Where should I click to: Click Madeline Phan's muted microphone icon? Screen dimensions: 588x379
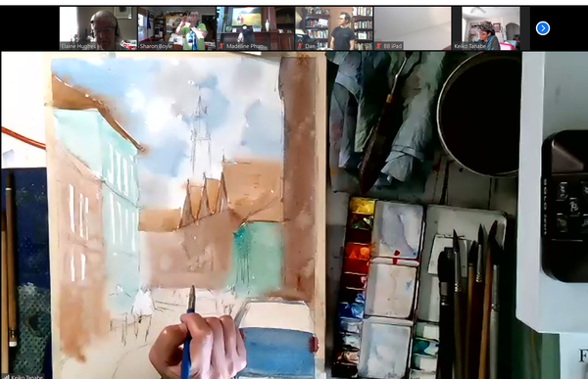pyautogui.click(x=221, y=46)
